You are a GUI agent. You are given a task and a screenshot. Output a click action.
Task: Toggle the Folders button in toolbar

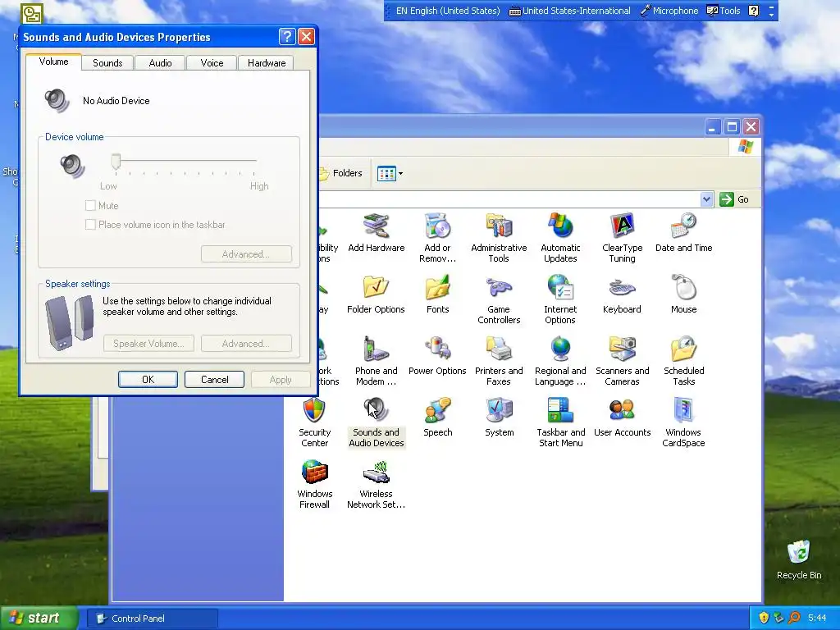341,173
